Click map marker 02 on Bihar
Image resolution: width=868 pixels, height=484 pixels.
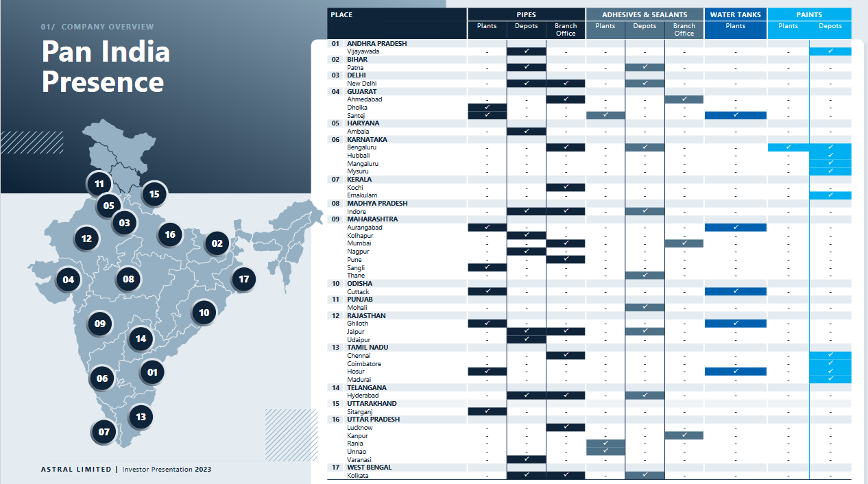217,243
